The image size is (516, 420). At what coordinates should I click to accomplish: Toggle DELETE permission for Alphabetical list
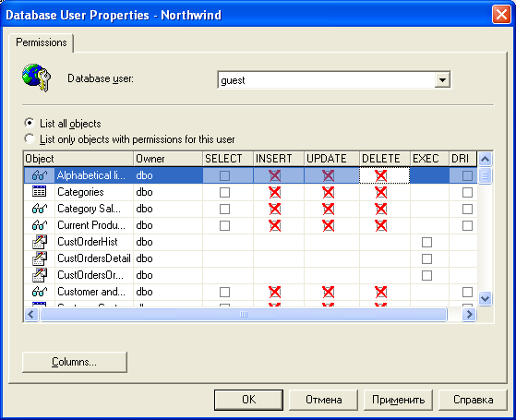point(380,175)
